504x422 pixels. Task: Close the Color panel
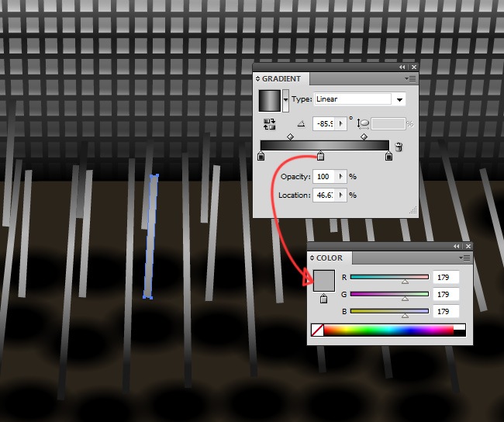(468, 247)
